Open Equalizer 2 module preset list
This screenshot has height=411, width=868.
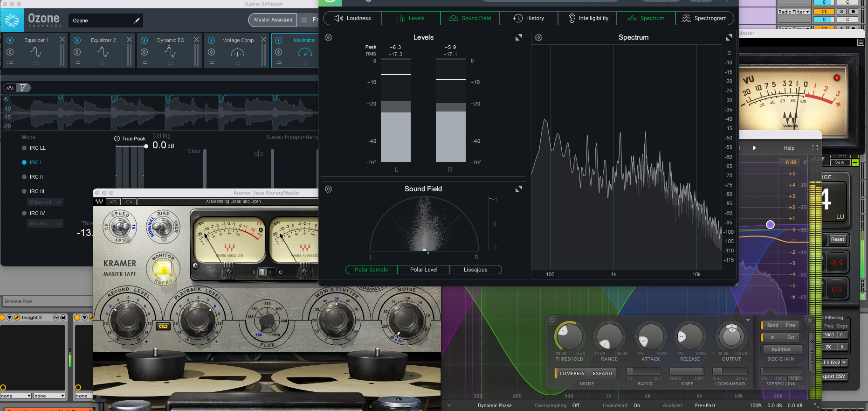tap(77, 62)
